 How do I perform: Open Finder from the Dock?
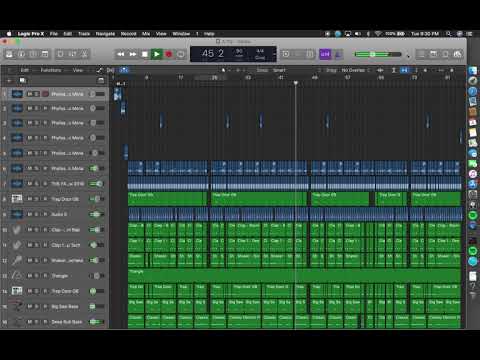pyautogui.click(x=473, y=70)
